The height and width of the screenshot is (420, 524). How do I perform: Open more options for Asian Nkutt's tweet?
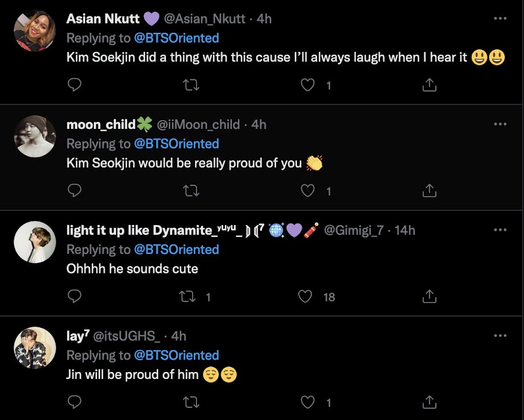(500, 19)
